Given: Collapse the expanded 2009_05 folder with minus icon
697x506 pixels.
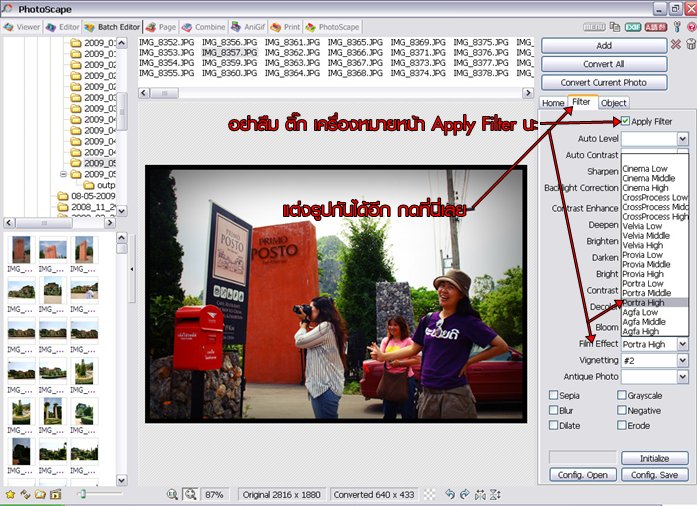Looking at the screenshot, I should tap(63, 174).
